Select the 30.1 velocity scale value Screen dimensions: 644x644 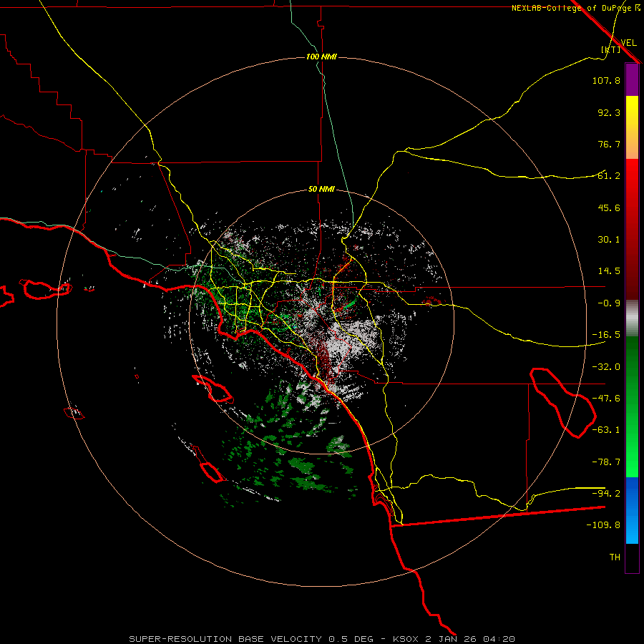point(609,240)
